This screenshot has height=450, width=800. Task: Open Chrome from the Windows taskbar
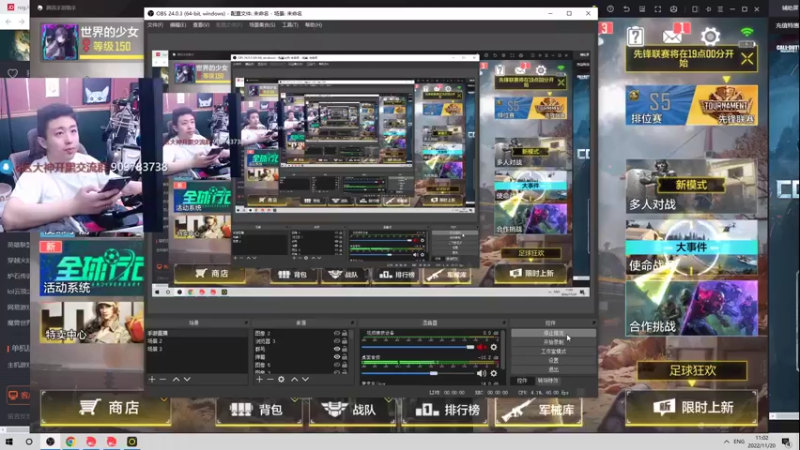tap(70, 441)
